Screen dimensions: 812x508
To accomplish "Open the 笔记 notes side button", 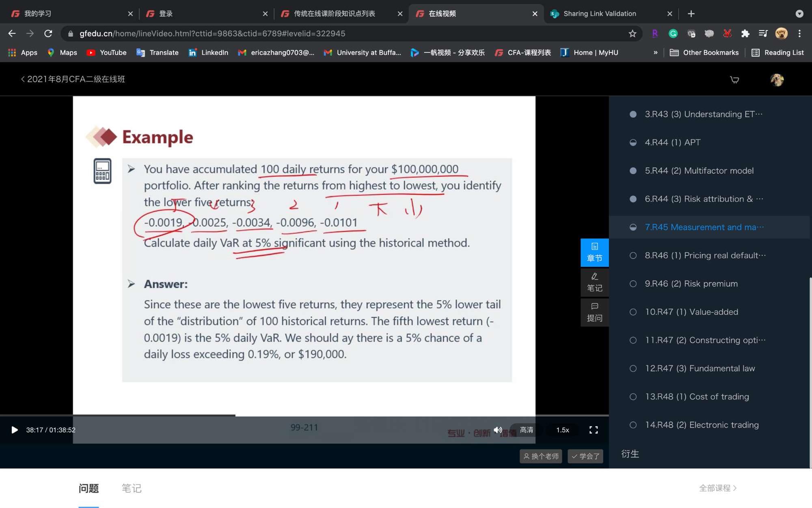I will pos(594,282).
